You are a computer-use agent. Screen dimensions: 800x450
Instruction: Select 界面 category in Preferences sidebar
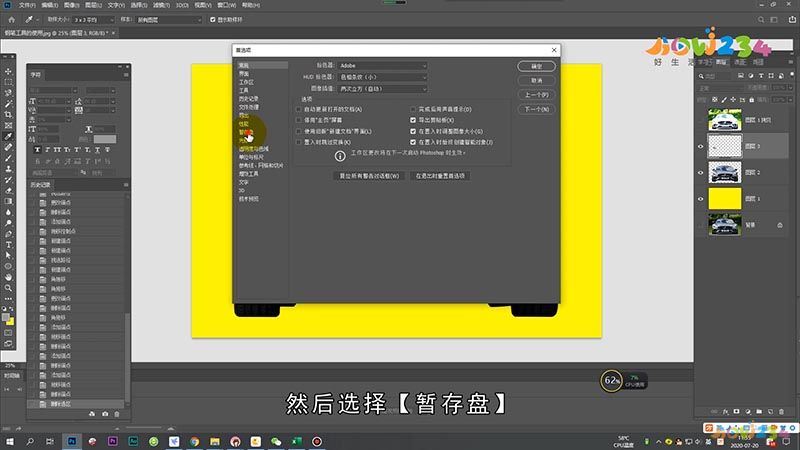point(244,73)
